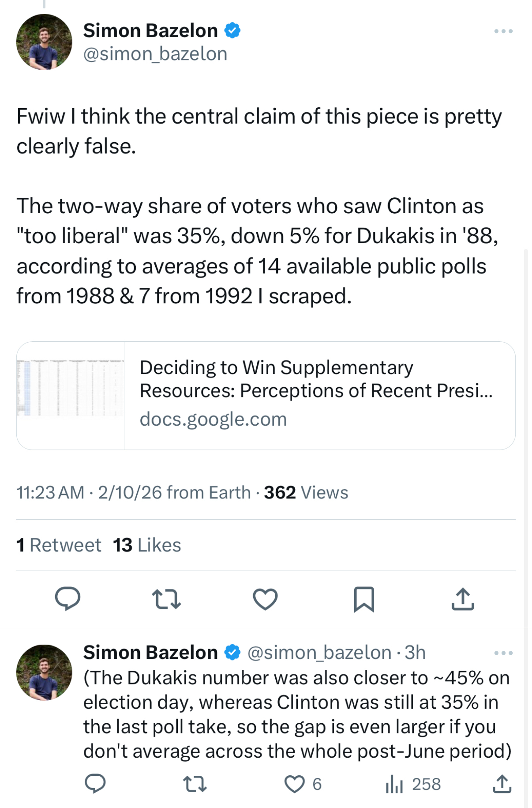View the 1 Retweet list

[x=59, y=545]
